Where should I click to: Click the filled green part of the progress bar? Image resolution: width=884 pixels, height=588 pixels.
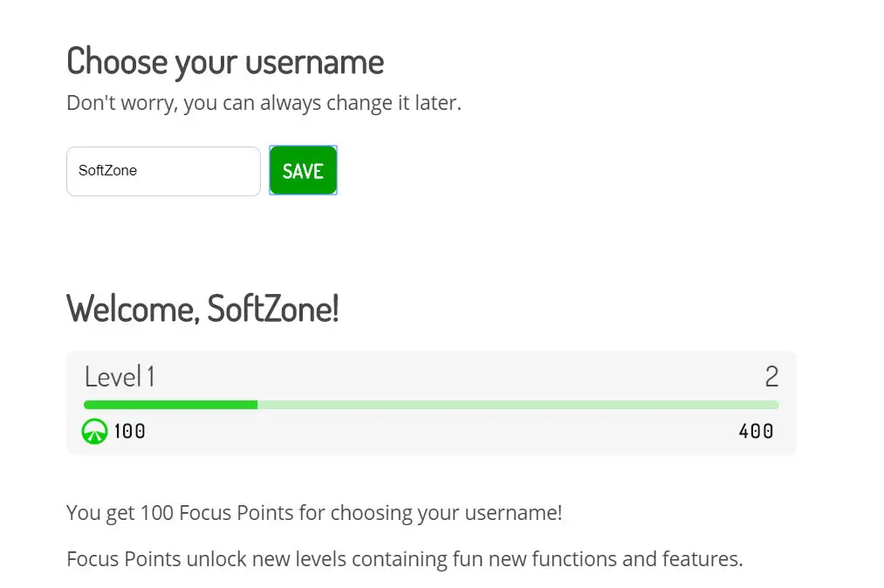[170, 405]
